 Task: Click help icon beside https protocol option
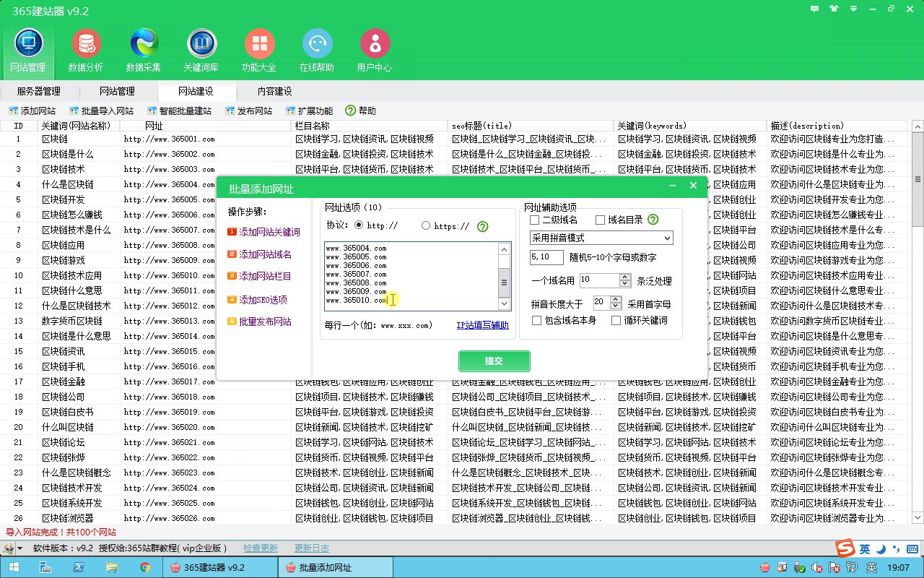point(482,226)
